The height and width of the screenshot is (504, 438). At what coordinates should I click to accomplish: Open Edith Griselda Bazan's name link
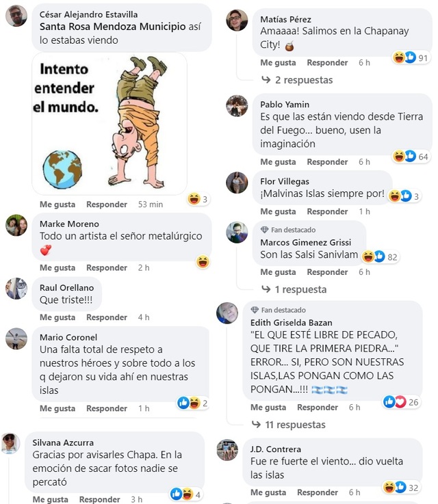click(292, 323)
